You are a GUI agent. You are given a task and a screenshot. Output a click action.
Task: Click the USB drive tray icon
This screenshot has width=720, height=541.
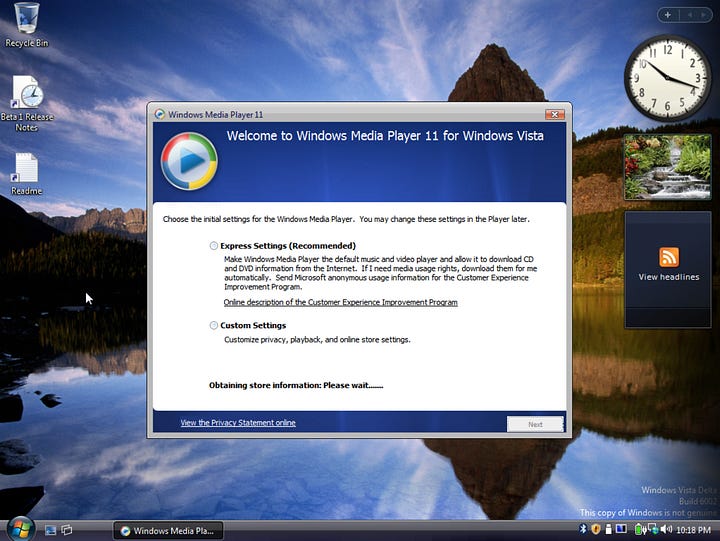(x=608, y=530)
